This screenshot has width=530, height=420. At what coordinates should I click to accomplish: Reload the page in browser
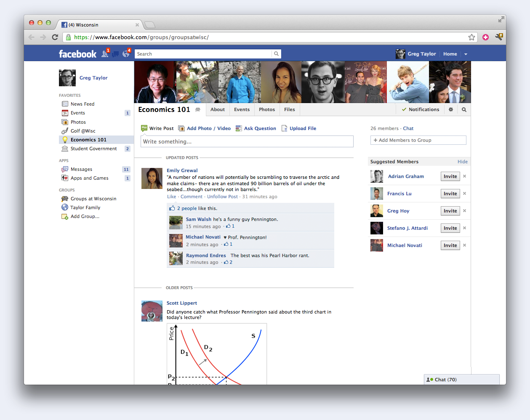[x=55, y=37]
